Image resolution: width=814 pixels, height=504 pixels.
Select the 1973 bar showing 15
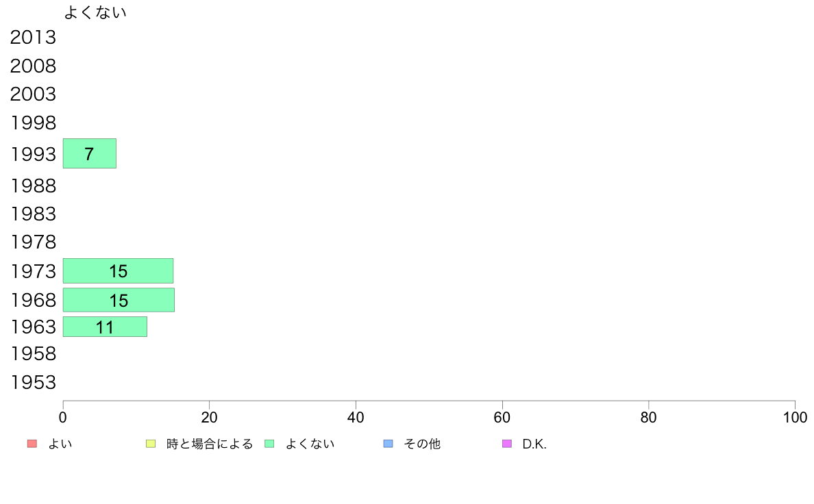point(119,271)
